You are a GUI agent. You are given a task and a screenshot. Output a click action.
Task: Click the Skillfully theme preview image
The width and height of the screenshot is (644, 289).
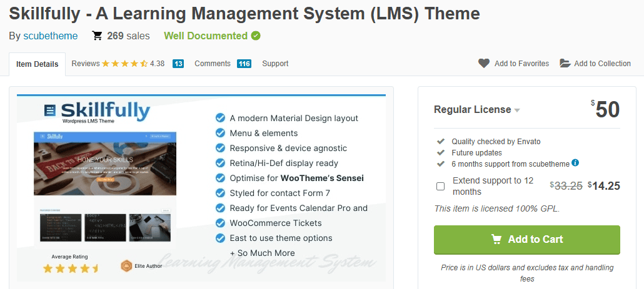(x=201, y=188)
